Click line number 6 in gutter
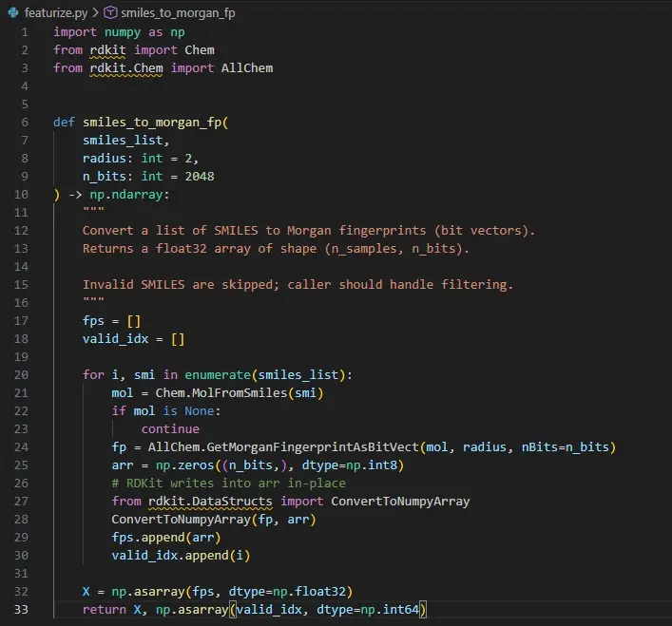672x626 pixels. click(25, 122)
